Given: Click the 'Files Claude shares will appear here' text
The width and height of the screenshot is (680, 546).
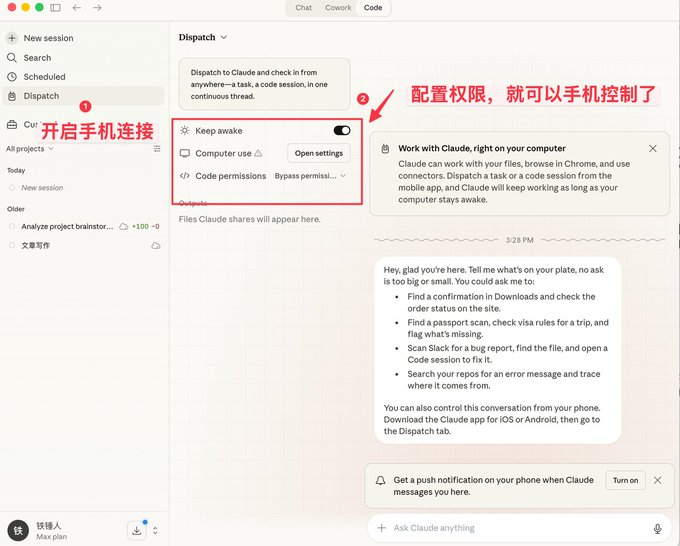Looking at the screenshot, I should coord(249,219).
